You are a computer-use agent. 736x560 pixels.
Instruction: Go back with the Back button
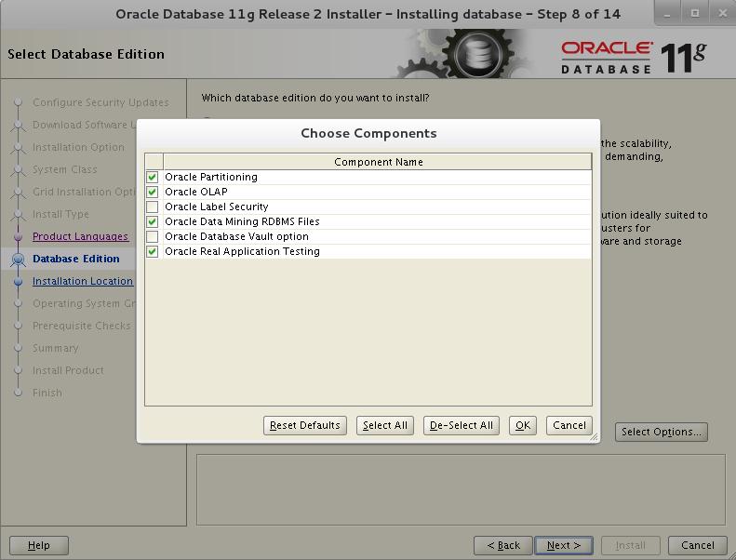(503, 545)
